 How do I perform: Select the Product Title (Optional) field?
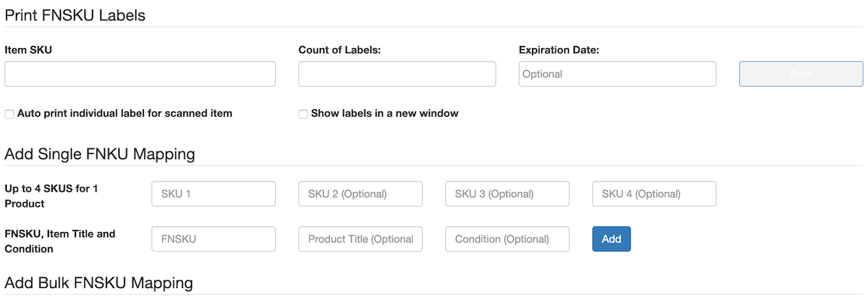[360, 239]
